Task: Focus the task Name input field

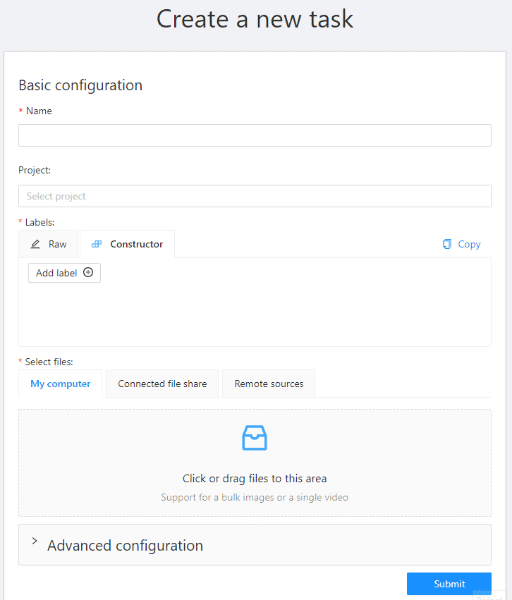Action: 255,135
